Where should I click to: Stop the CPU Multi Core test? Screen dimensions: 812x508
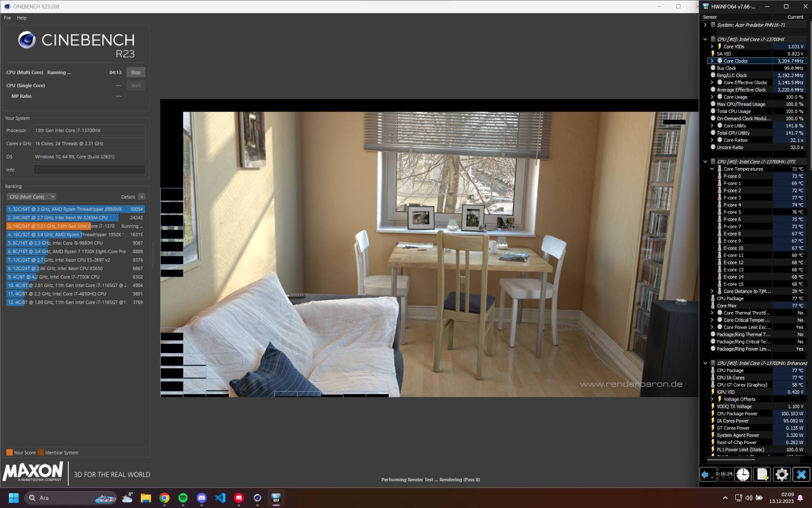(x=136, y=72)
